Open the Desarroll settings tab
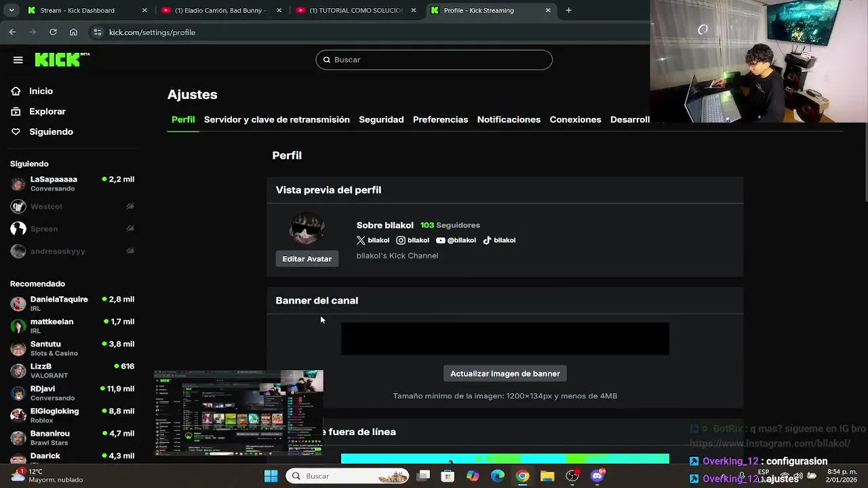The image size is (868, 488). point(630,119)
